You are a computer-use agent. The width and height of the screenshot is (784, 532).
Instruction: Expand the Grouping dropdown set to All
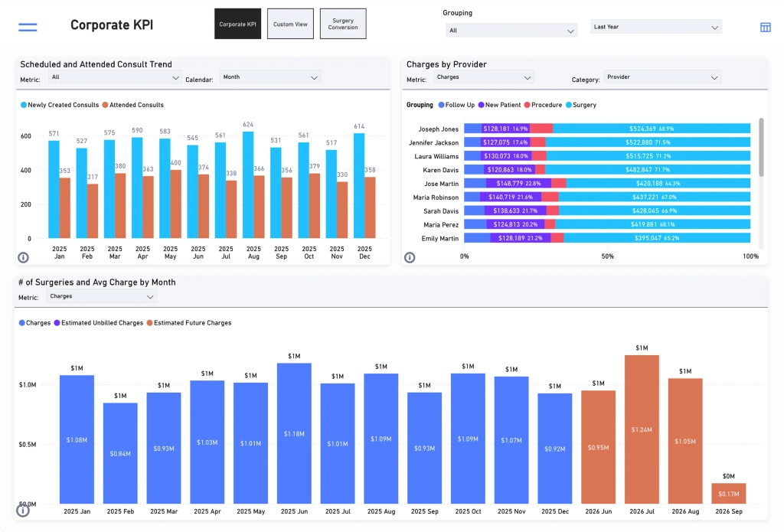click(x=511, y=31)
